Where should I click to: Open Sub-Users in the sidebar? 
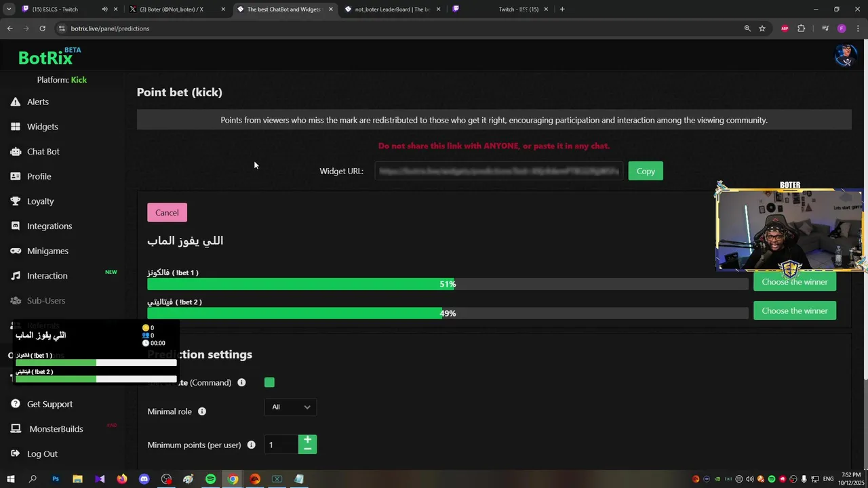point(46,301)
